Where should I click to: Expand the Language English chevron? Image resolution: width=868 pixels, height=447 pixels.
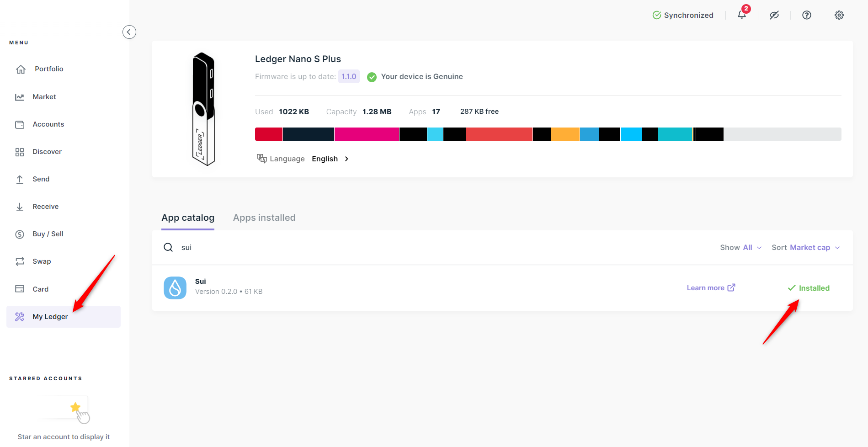346,159
